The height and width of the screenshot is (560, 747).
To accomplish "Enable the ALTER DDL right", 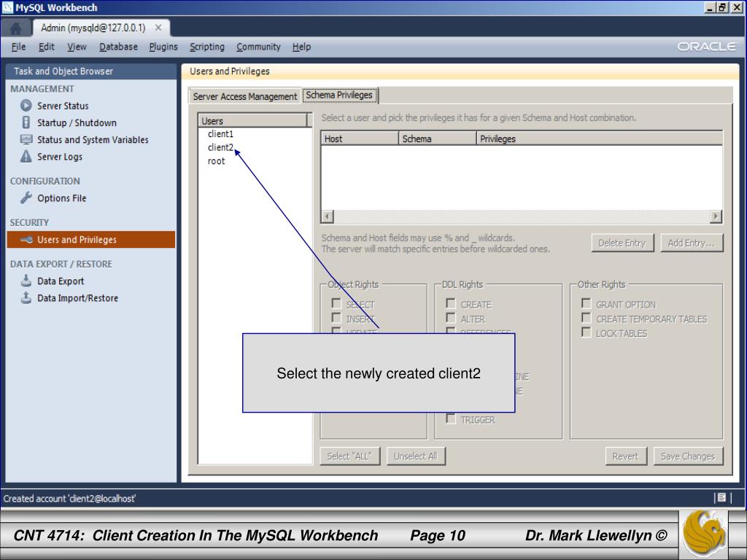I will [x=451, y=318].
